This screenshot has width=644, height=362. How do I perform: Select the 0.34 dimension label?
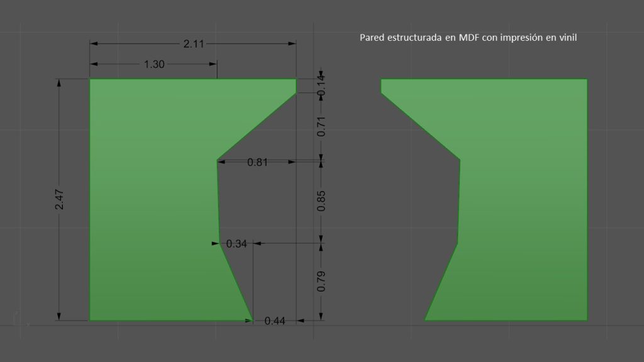click(x=236, y=244)
